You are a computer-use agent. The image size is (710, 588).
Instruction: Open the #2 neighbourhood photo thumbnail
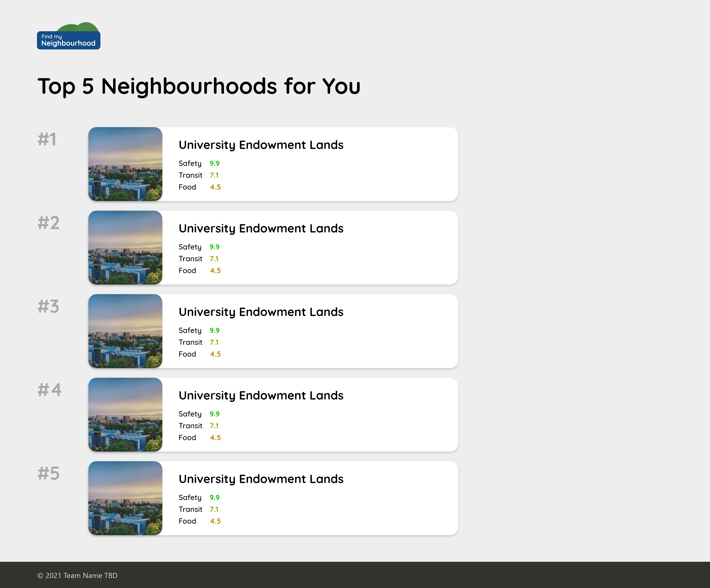click(125, 247)
